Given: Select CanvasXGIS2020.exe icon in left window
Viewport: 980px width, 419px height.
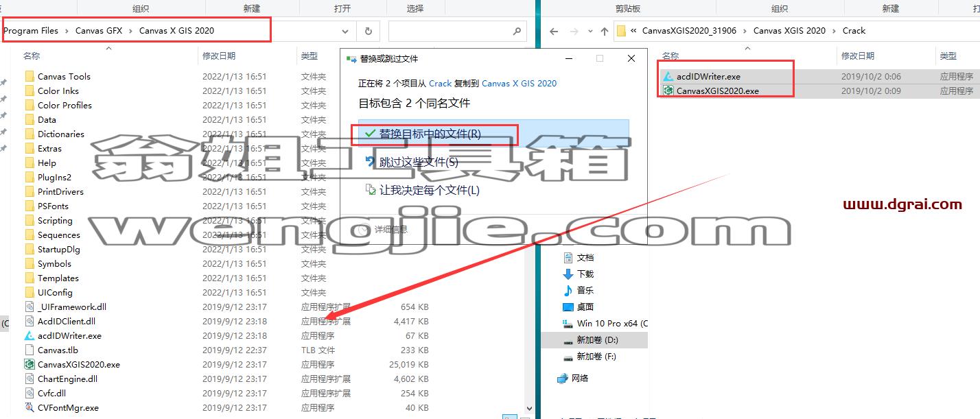Looking at the screenshot, I should [30, 364].
